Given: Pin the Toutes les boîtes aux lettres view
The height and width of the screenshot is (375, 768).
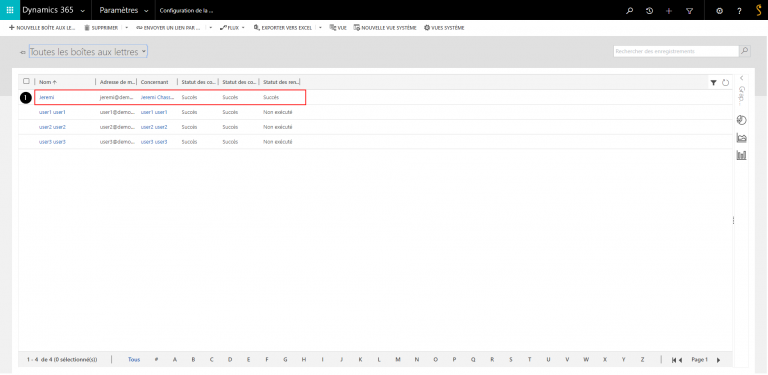Looking at the screenshot, I should (23, 52).
